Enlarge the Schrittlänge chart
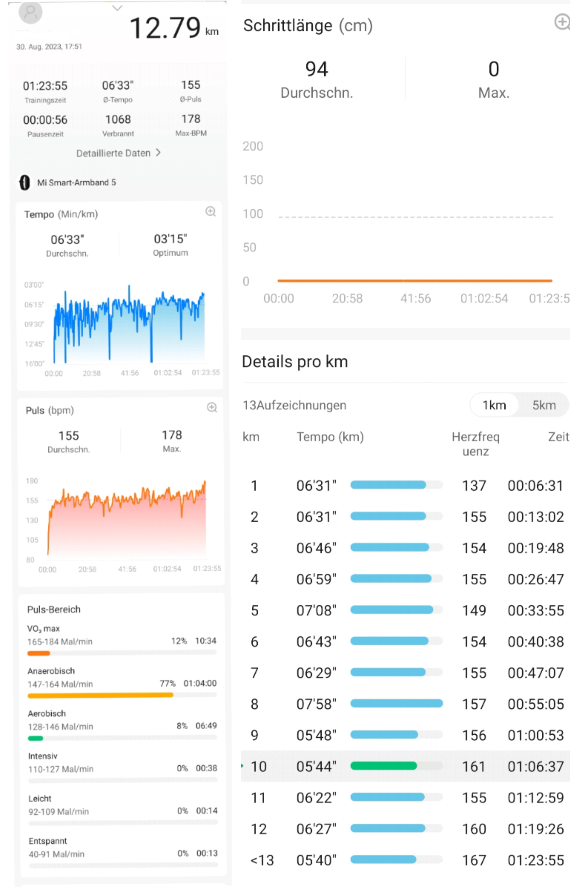588x891 pixels. pyautogui.click(x=562, y=22)
